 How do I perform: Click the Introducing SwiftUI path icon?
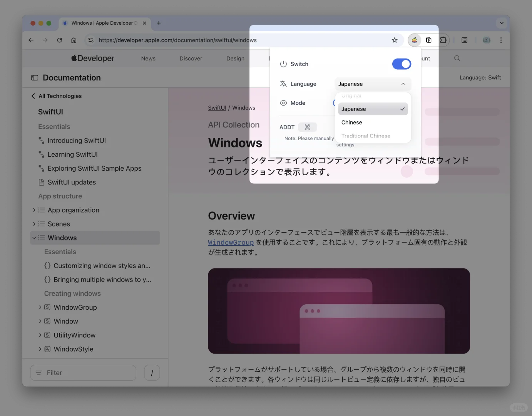coord(42,141)
